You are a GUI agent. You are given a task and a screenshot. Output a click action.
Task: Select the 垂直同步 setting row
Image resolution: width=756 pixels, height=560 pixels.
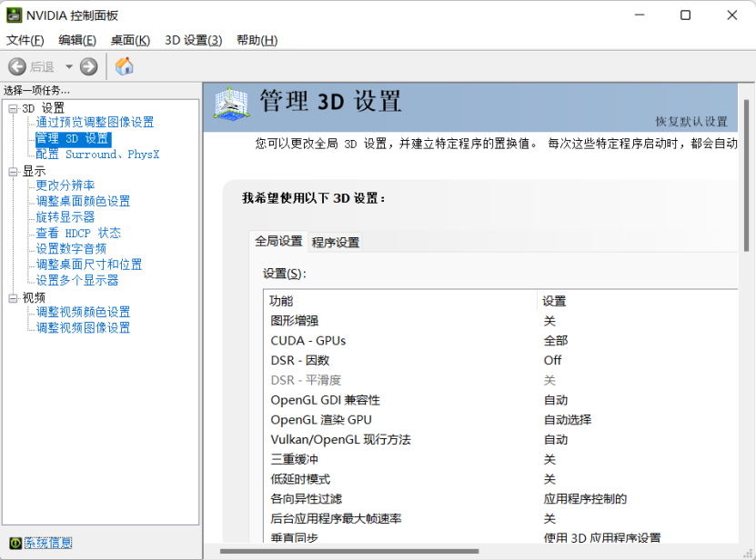(500, 538)
